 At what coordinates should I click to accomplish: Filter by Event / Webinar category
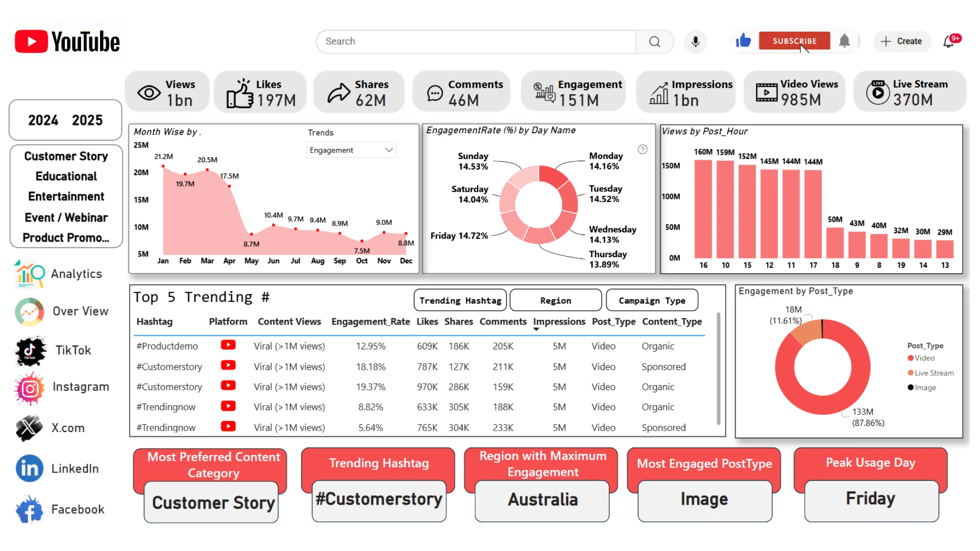tap(66, 218)
